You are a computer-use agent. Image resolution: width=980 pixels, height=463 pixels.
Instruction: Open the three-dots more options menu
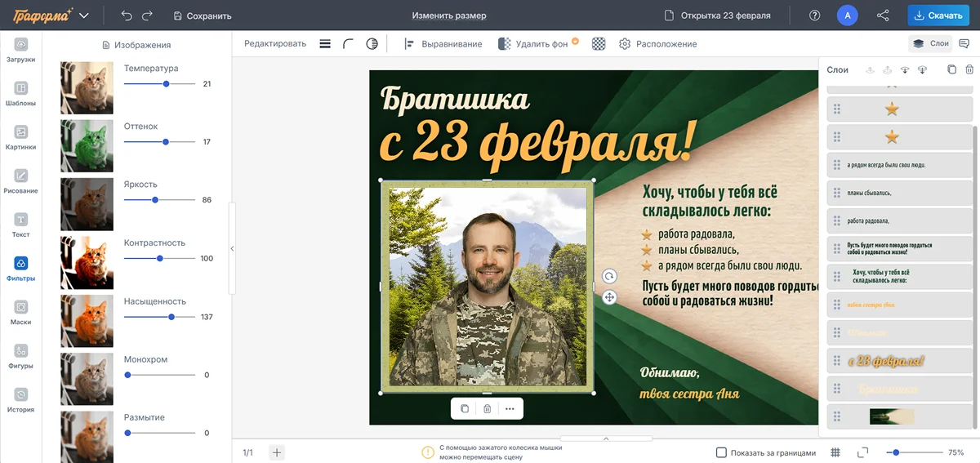click(x=510, y=408)
